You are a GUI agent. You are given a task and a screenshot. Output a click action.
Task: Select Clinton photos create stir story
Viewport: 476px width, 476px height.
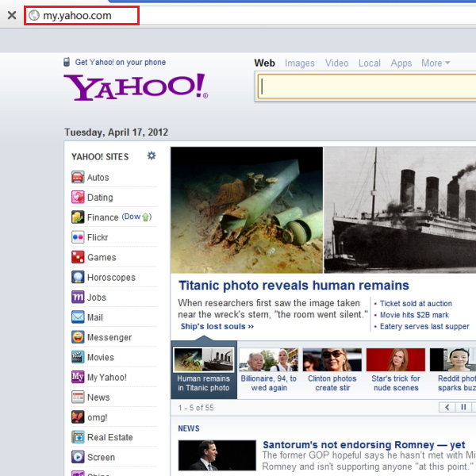pyautogui.click(x=332, y=370)
